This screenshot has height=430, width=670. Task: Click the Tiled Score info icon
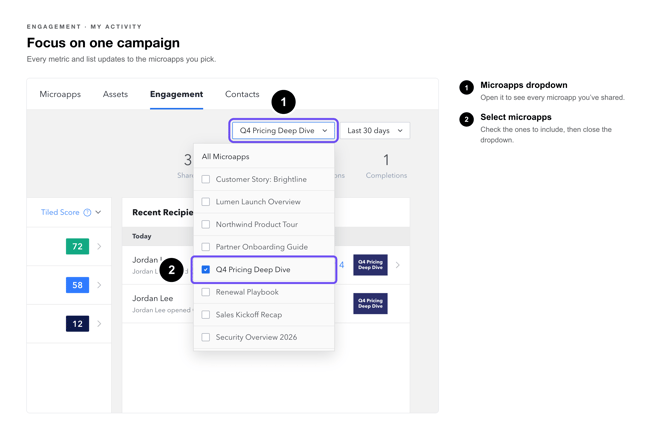coord(87,212)
